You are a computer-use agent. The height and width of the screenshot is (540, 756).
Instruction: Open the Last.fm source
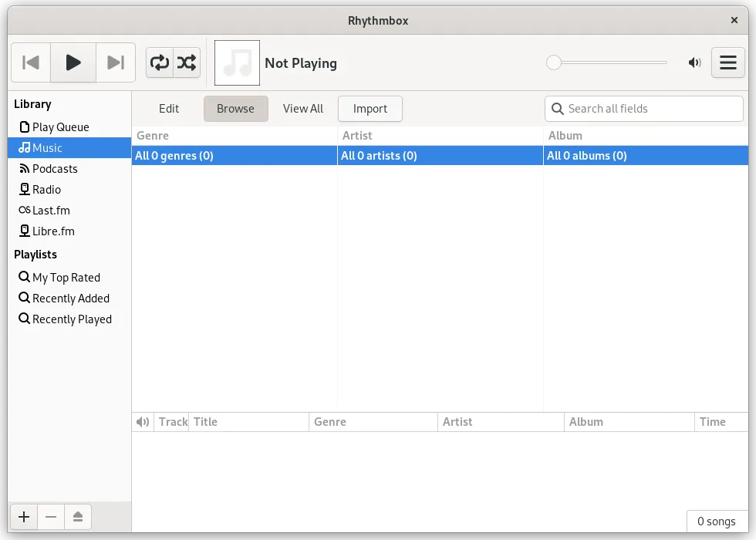pos(51,210)
